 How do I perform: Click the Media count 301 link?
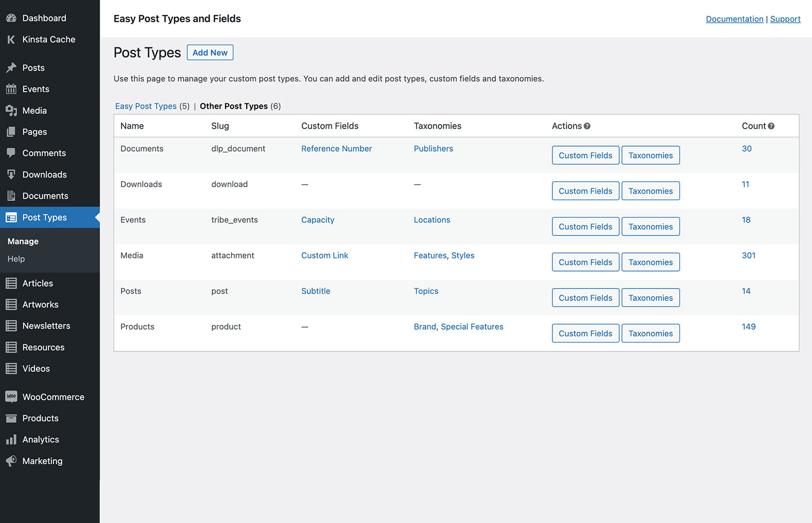click(x=748, y=255)
